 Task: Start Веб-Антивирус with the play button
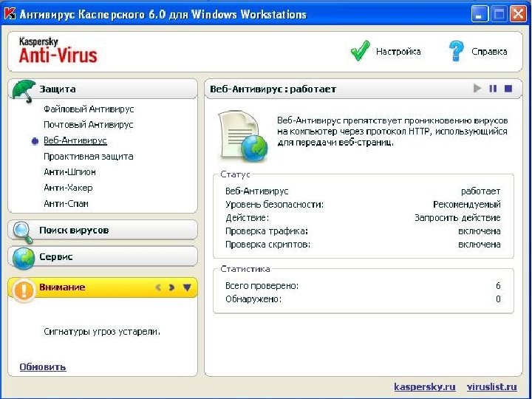477,89
